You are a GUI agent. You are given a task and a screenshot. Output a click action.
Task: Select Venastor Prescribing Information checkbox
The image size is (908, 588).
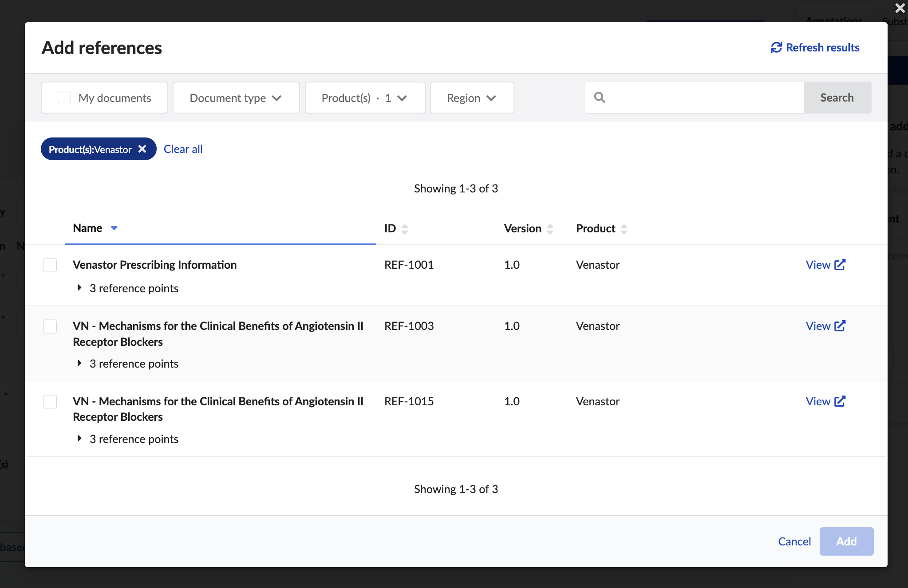tap(50, 265)
